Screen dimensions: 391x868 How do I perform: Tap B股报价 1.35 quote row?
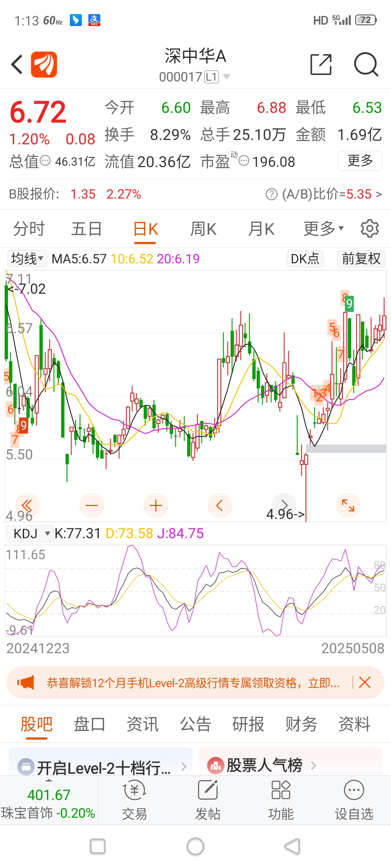[75, 194]
